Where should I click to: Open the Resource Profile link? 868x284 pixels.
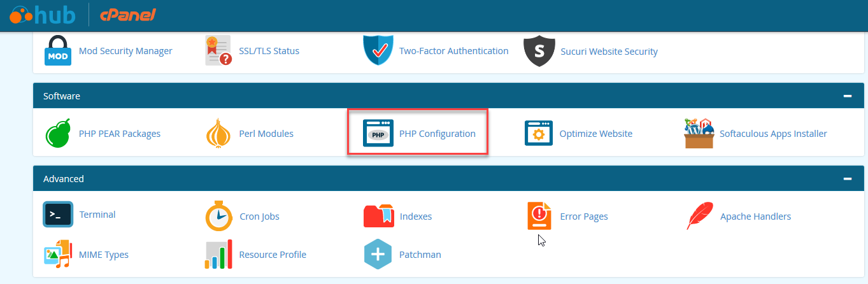[x=273, y=255]
